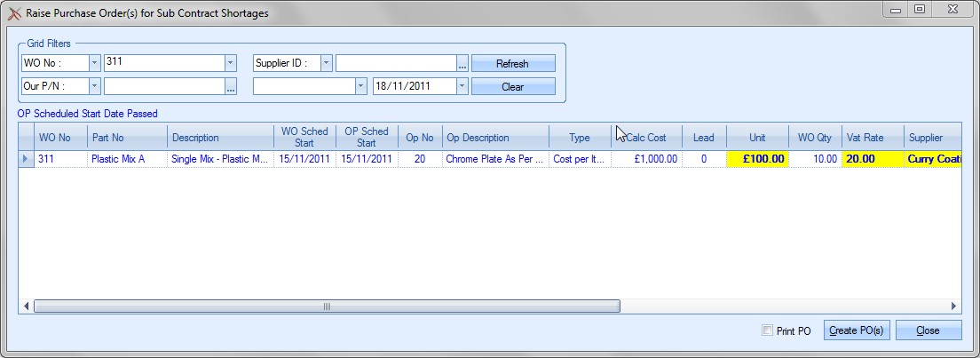Image resolution: width=980 pixels, height=358 pixels.
Task: Click the Create PO(s) button
Action: pos(856,330)
